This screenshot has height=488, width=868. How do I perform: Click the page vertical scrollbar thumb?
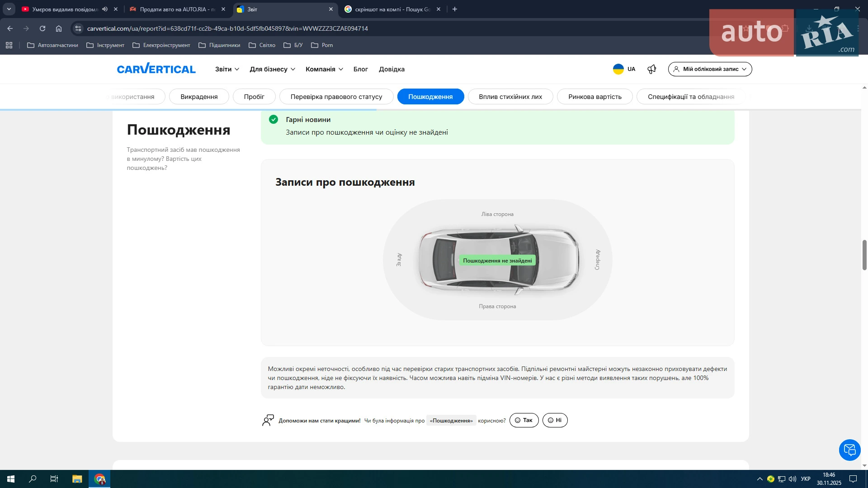pyautogui.click(x=864, y=255)
